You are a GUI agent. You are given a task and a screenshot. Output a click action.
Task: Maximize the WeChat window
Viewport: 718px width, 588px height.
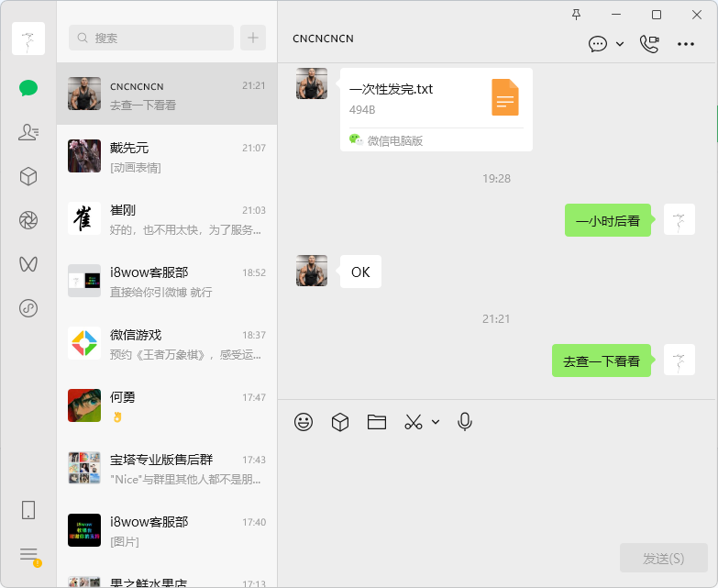point(657,15)
